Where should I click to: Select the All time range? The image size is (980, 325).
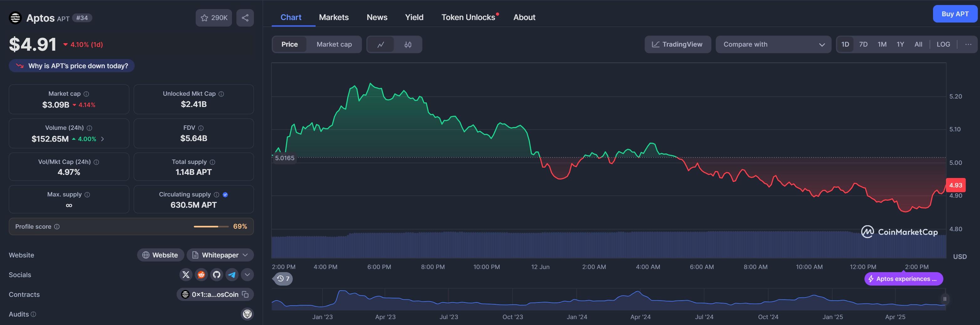click(918, 44)
